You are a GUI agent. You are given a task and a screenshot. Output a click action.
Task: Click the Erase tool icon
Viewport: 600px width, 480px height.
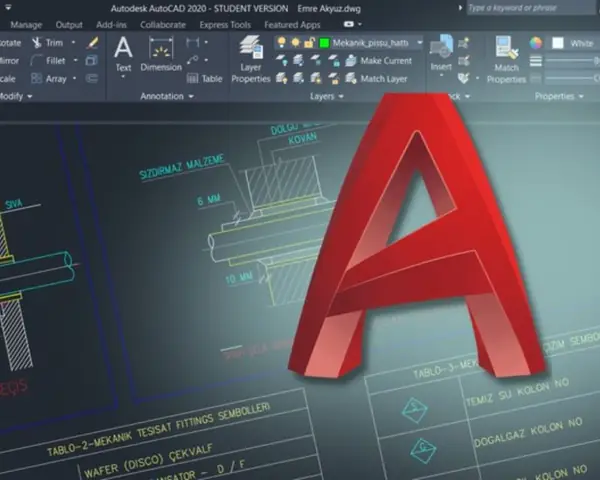pos(92,42)
